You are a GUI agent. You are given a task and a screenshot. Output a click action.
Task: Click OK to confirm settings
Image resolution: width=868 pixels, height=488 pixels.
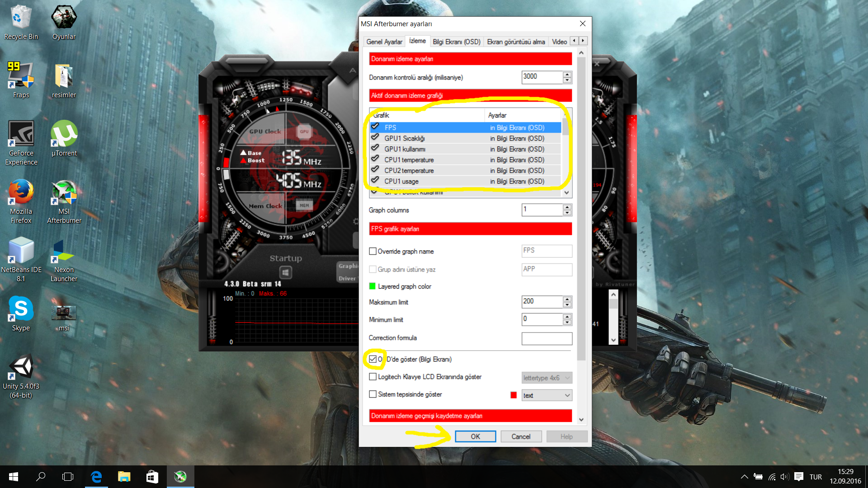tap(475, 436)
